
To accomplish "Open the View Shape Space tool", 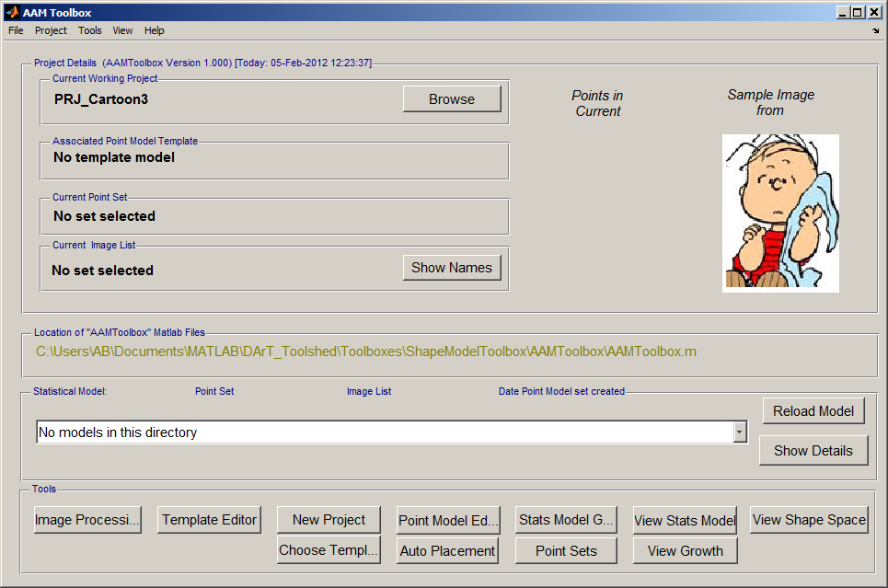I will 809,520.
